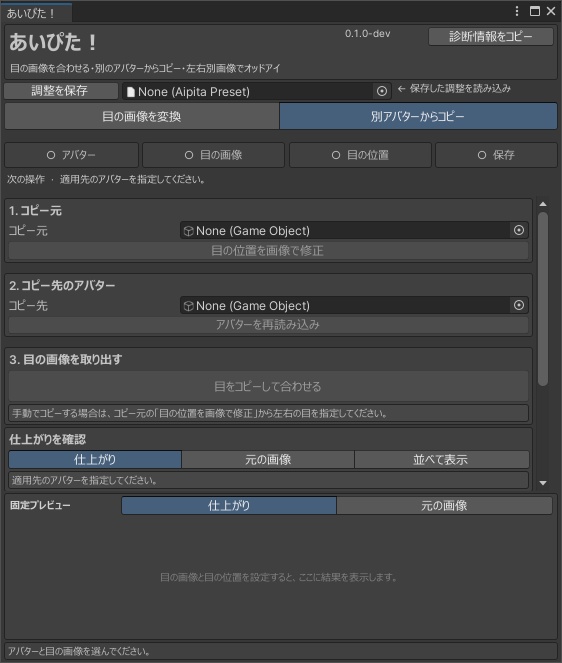Screen dimensions: 562x663
Task: Click status text アバターと目の画像を選んでください。
Action: 79,651
